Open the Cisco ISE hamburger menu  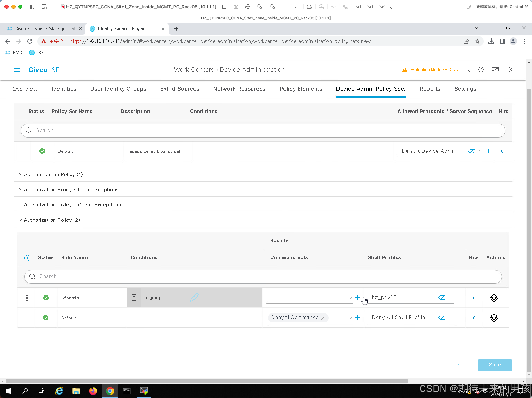point(17,70)
